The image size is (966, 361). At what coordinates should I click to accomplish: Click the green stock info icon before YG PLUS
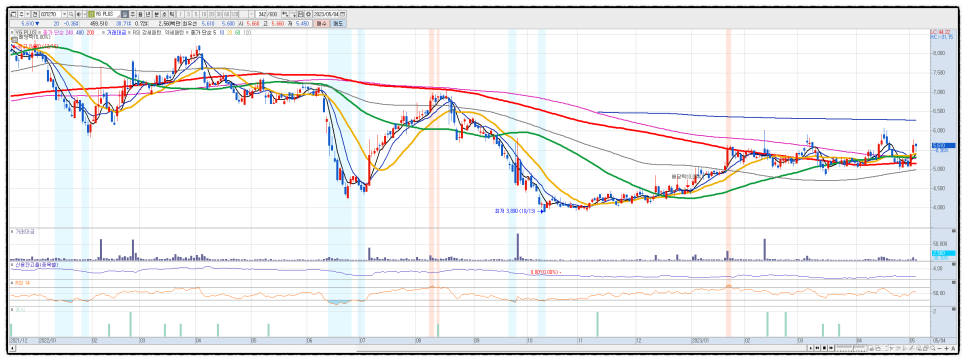click(x=91, y=14)
